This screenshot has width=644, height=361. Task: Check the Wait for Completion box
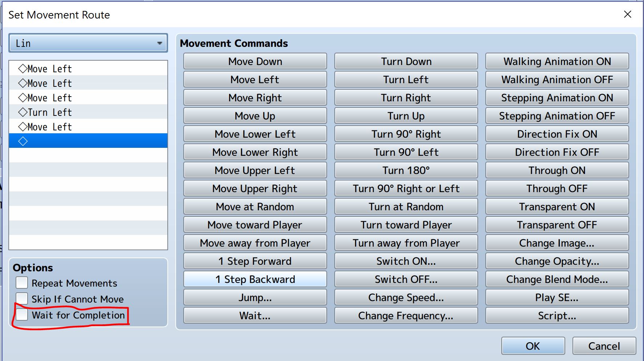tap(22, 315)
